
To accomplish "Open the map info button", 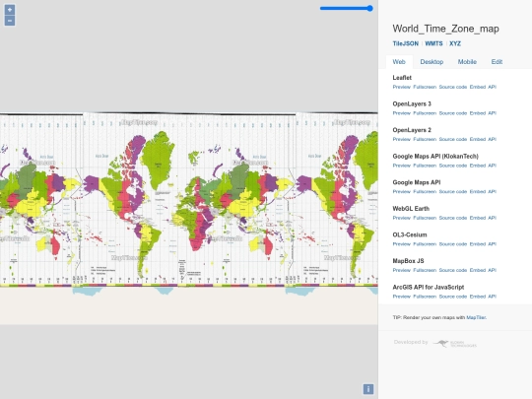I will pos(368,389).
